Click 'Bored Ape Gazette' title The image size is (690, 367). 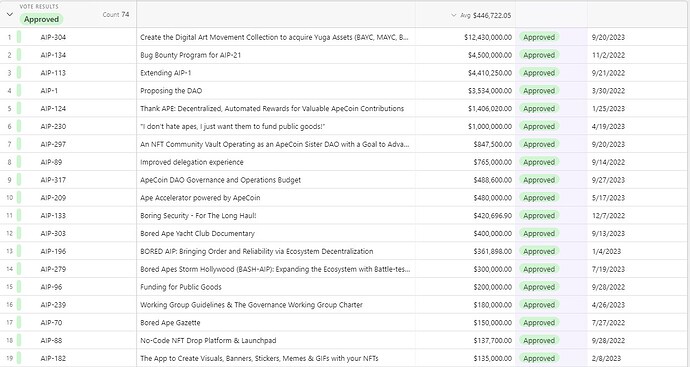pos(170,323)
